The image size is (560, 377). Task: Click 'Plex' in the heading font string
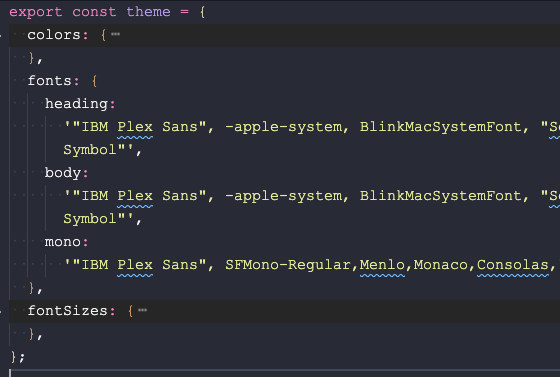[135, 127]
